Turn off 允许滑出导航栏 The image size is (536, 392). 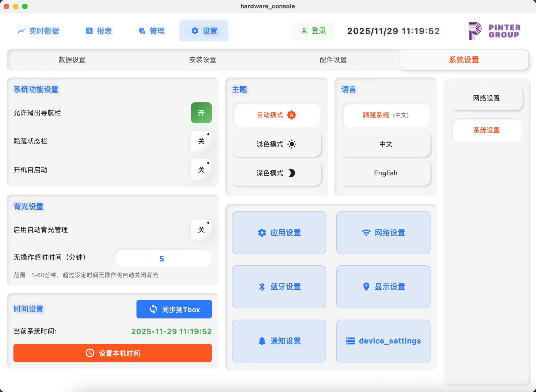coord(201,113)
